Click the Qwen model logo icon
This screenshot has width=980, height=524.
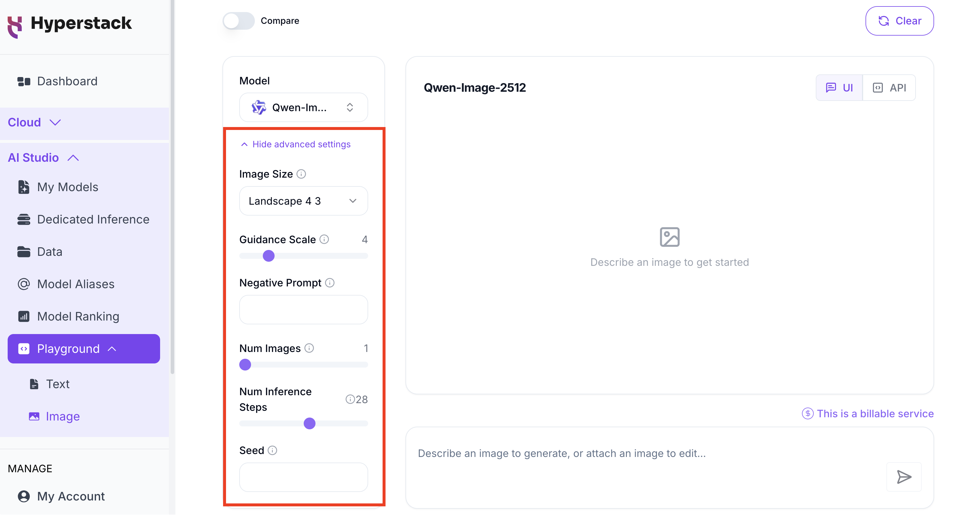tap(259, 108)
